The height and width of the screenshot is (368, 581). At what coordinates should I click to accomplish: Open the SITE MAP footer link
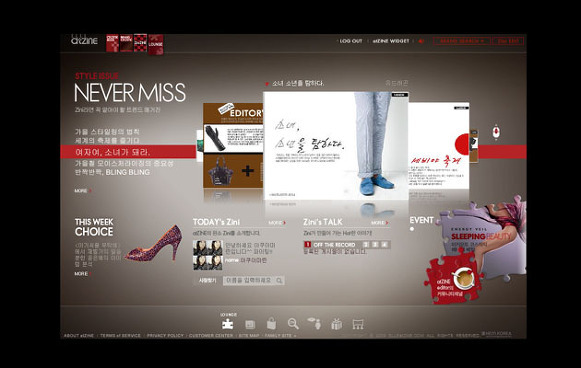pyautogui.click(x=249, y=335)
